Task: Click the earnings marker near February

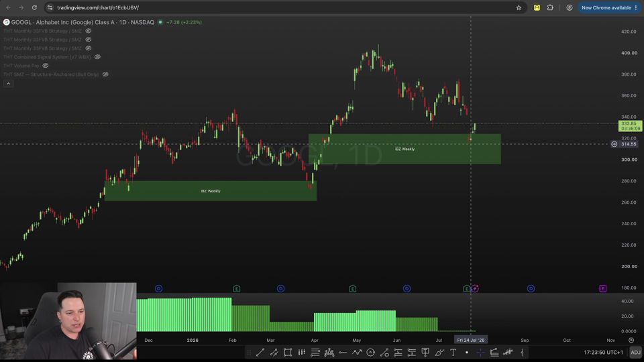Action: [x=237, y=288]
